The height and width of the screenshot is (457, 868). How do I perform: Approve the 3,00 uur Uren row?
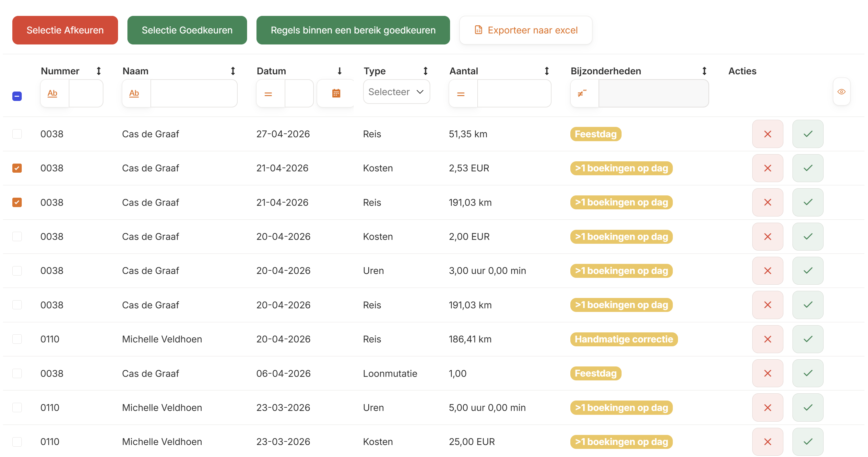click(x=808, y=270)
